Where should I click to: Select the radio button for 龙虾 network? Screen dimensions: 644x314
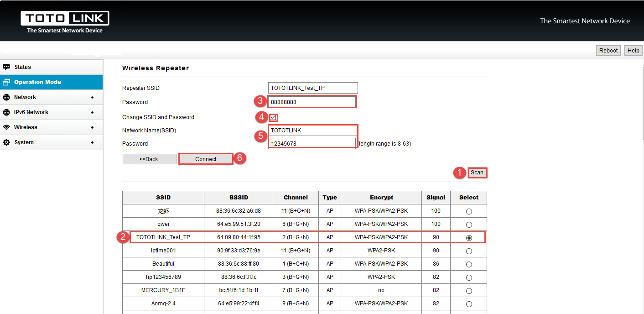(x=469, y=211)
